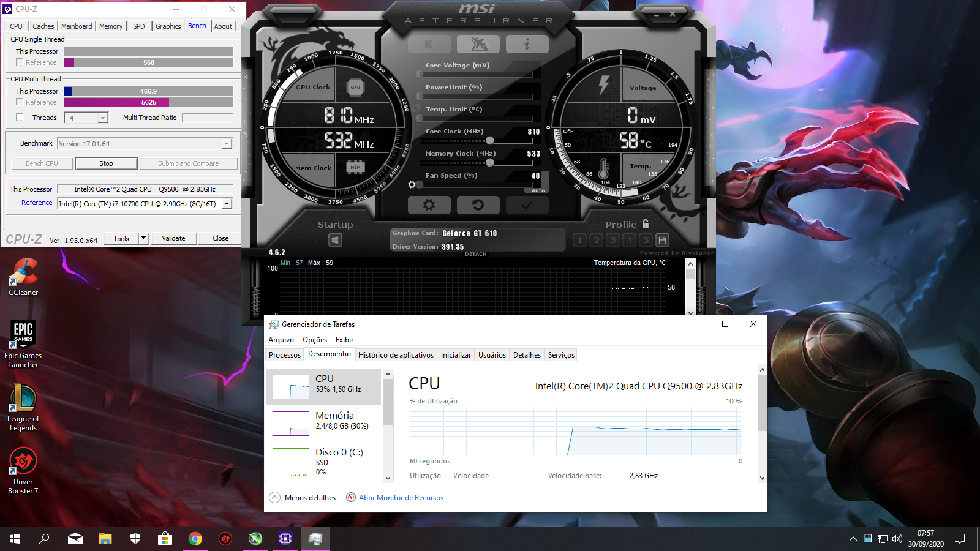Viewport: 980px width, 551px height.
Task: Click sidebar scroll down arrow in Task Manager
Action: [388, 478]
